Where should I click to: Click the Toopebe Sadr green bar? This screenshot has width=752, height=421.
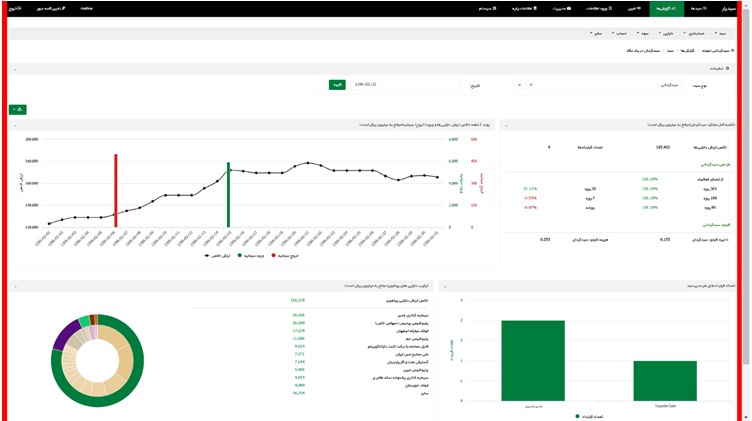(665, 381)
